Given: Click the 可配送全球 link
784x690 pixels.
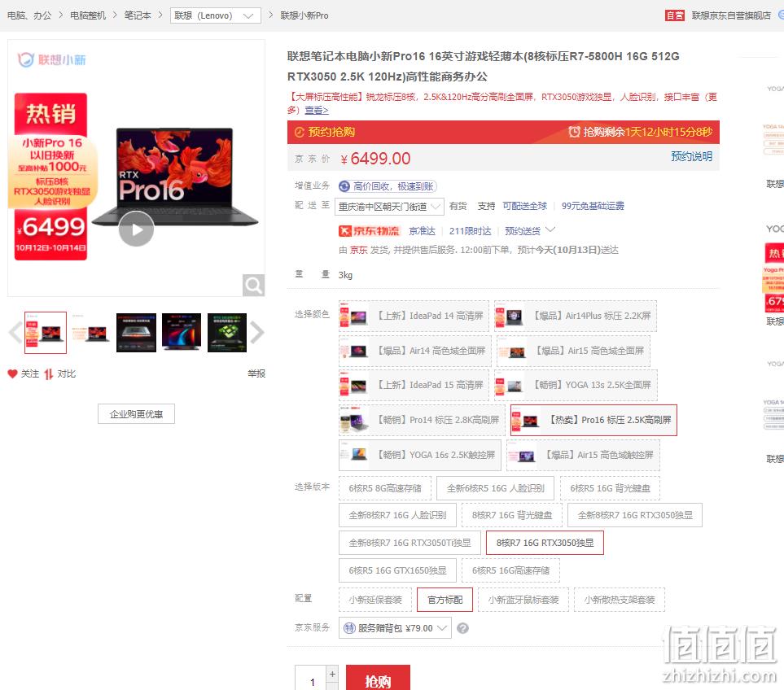Looking at the screenshot, I should tap(525, 206).
